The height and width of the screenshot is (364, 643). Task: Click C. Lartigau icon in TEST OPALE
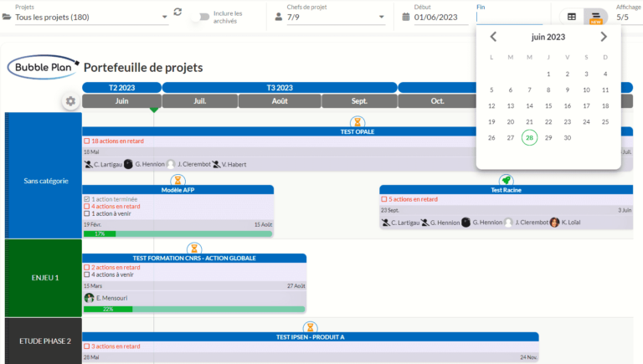[x=88, y=164]
